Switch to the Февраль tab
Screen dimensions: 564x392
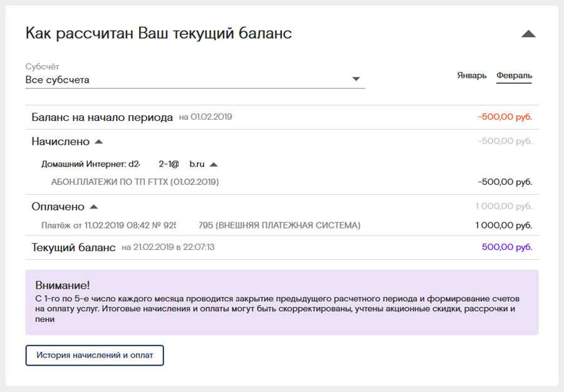514,75
